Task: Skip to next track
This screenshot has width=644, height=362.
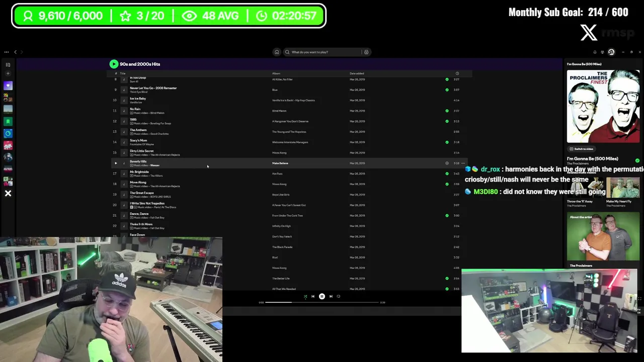Action: coord(331,296)
